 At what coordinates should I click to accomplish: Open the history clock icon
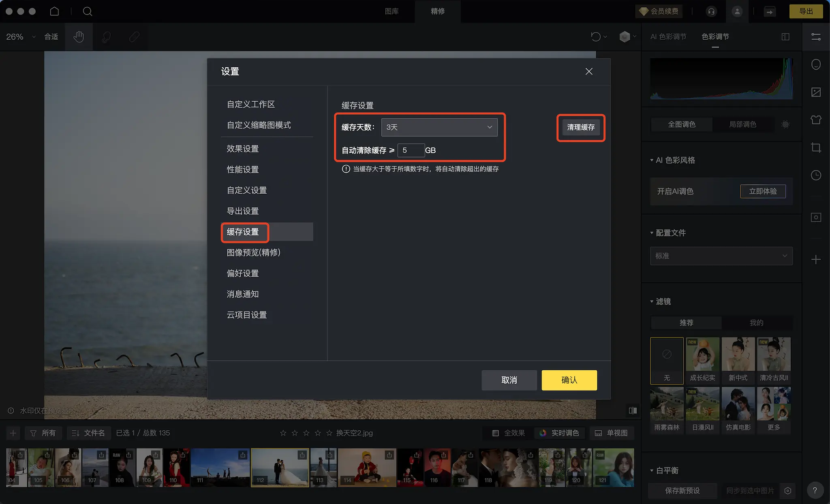(816, 175)
